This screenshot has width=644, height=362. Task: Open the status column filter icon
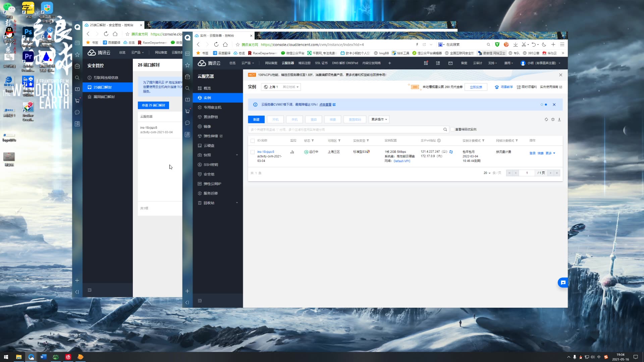click(x=313, y=141)
